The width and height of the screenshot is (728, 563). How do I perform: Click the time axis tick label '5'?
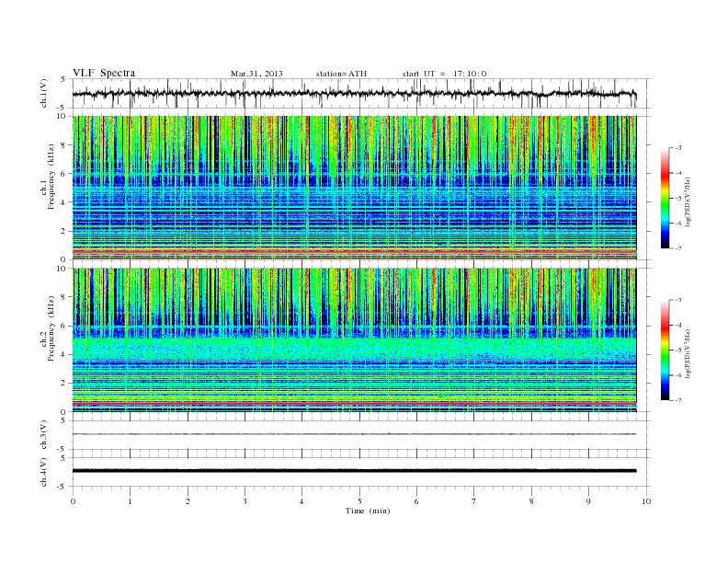[359, 501]
